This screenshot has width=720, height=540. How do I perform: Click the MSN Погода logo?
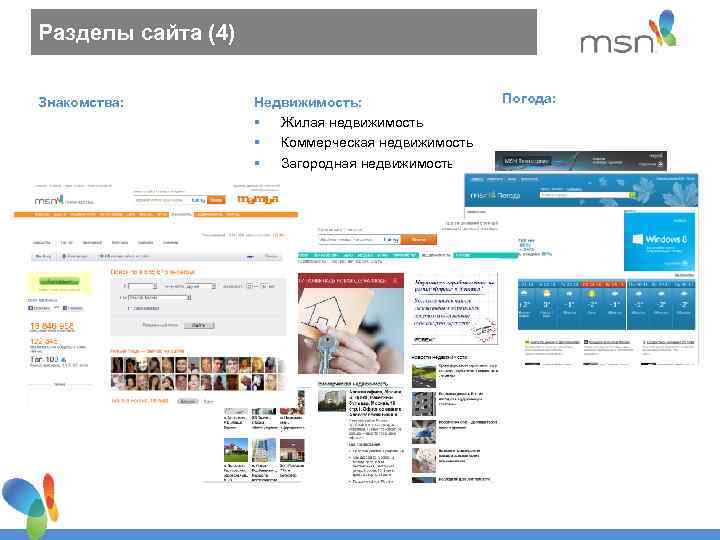(495, 196)
